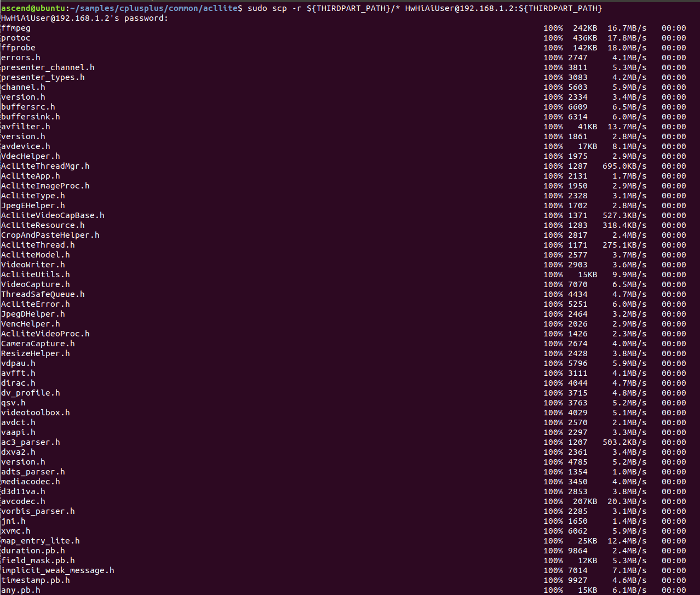This screenshot has height=595, width=700.
Task: Click mediacodec.h file name
Action: pos(31,482)
